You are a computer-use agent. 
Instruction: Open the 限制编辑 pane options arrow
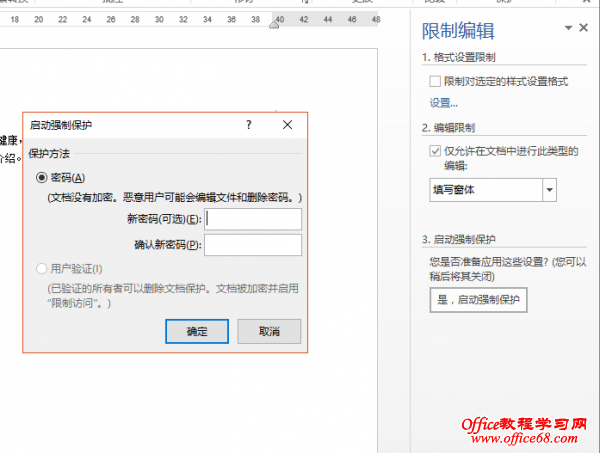tap(568, 28)
